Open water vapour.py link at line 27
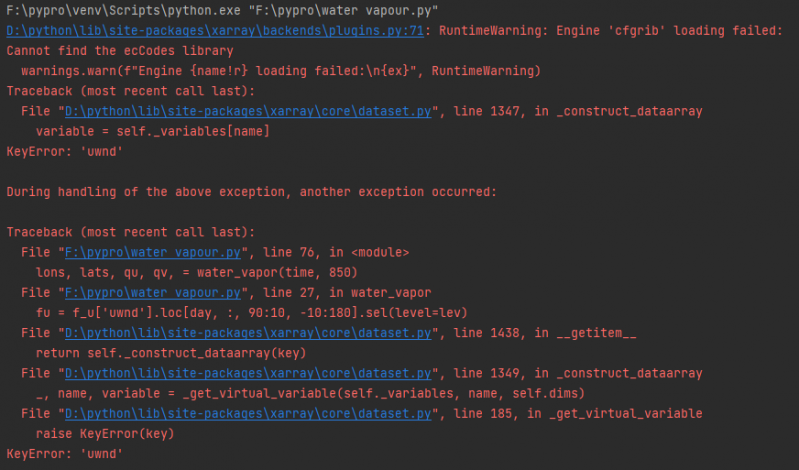This screenshot has height=470, width=799. coord(153,292)
